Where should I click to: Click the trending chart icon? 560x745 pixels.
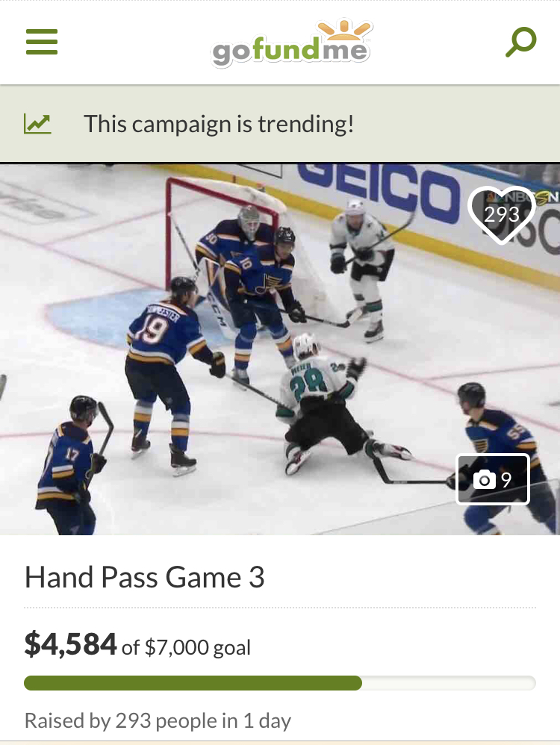(37, 125)
